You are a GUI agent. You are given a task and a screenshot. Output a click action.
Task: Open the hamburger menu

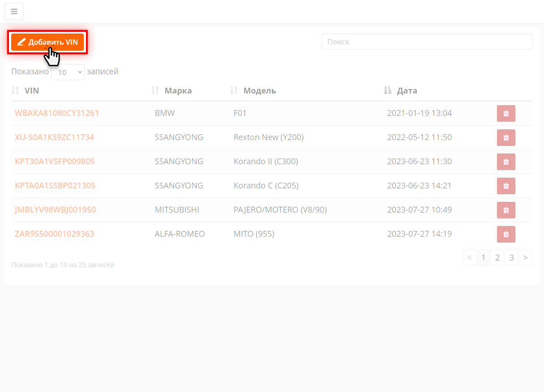click(14, 12)
